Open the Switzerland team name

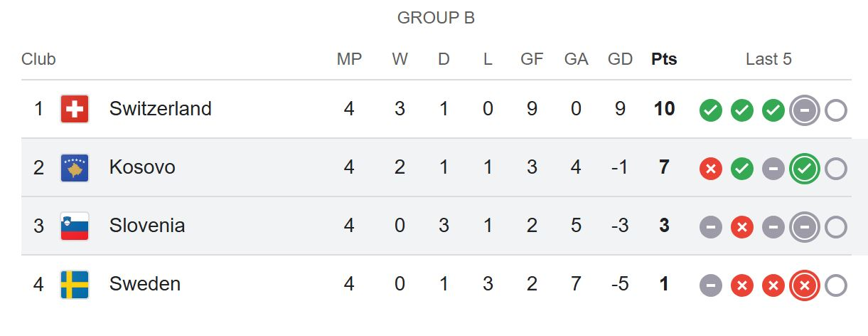point(161,109)
